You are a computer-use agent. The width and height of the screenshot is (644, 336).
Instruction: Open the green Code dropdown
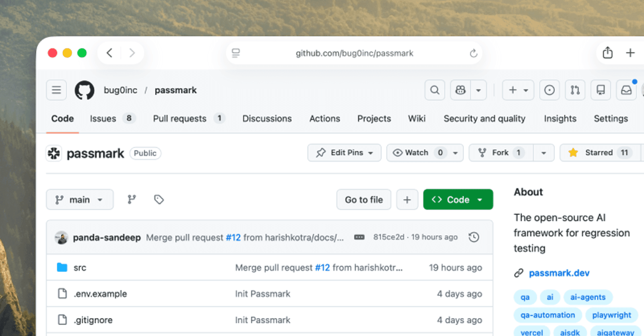[458, 200]
